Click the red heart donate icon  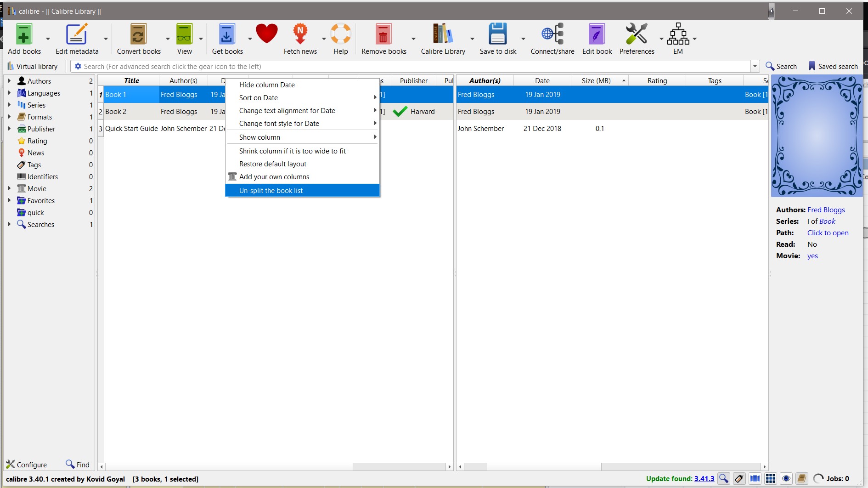(x=267, y=34)
